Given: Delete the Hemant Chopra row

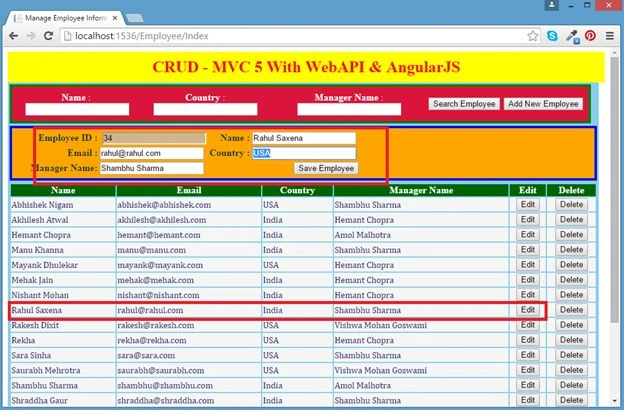Looking at the screenshot, I should tap(571, 235).
